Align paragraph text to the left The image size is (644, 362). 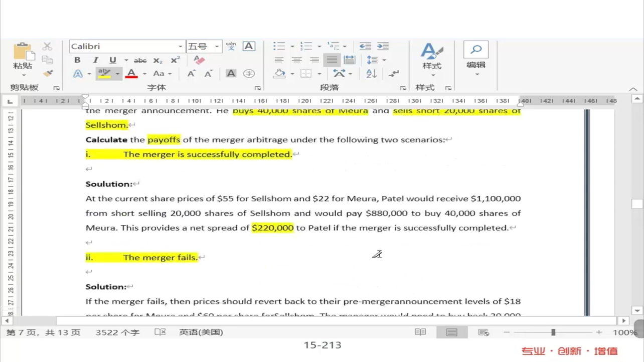click(x=279, y=60)
